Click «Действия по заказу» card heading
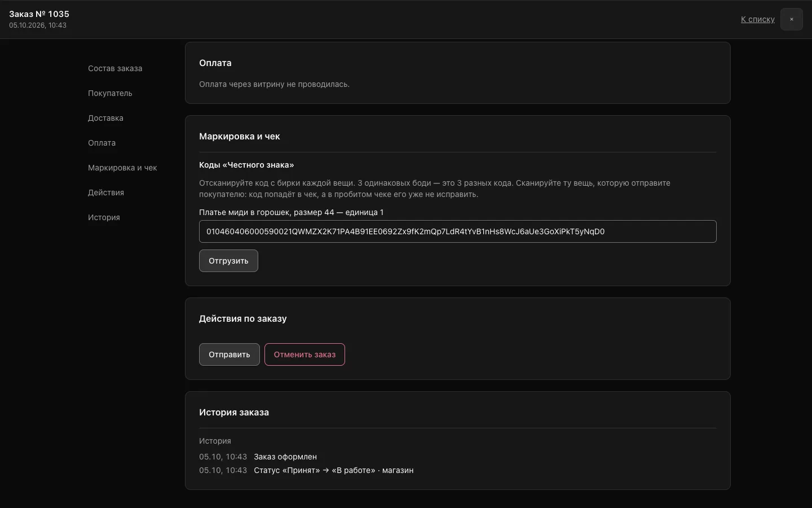 [x=243, y=318]
